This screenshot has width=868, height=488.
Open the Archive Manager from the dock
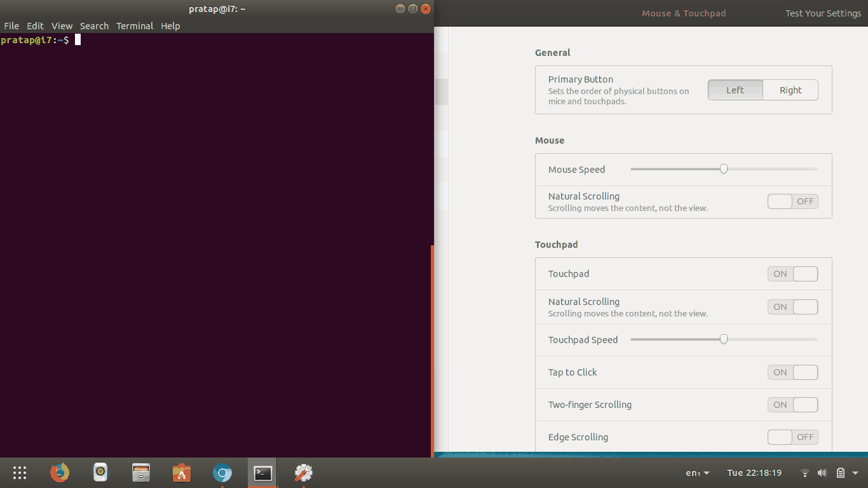(x=140, y=473)
